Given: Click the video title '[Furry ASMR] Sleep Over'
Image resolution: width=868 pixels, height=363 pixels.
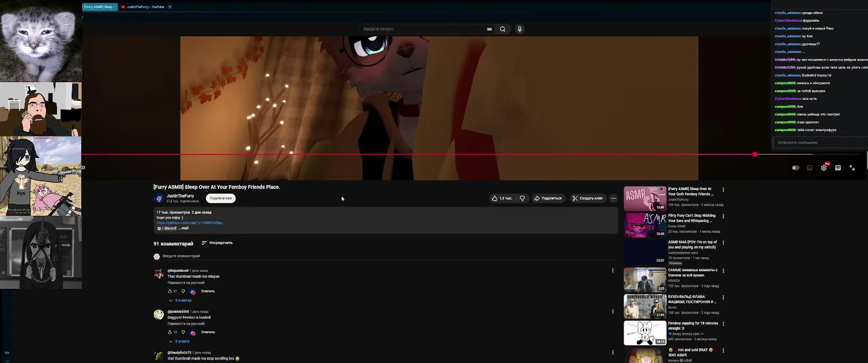Looking at the screenshot, I should pyautogui.click(x=216, y=187).
